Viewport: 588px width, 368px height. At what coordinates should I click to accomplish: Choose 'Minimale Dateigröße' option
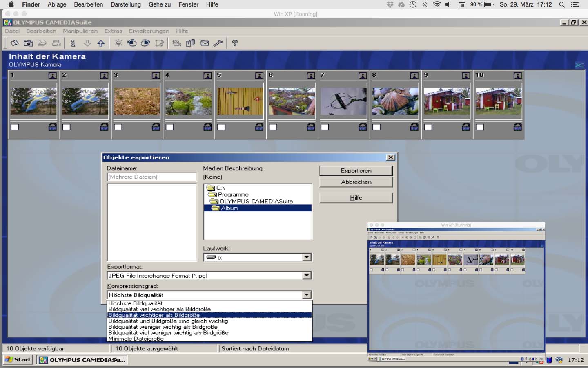[209, 339]
